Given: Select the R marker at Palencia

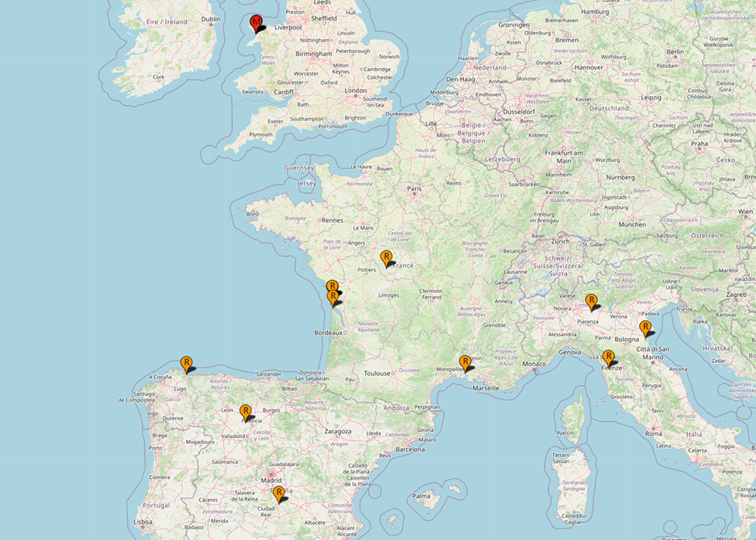Looking at the screenshot, I should [246, 412].
